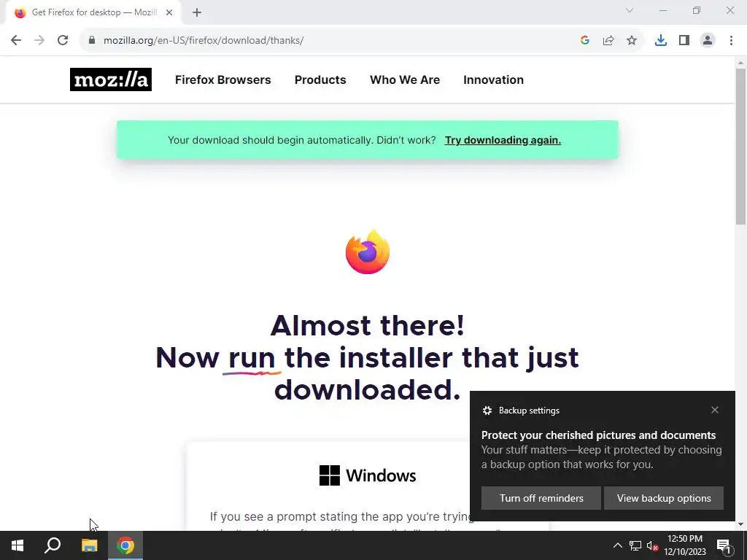Open the tab search chevron
The width and height of the screenshot is (747, 560).
[x=630, y=10]
